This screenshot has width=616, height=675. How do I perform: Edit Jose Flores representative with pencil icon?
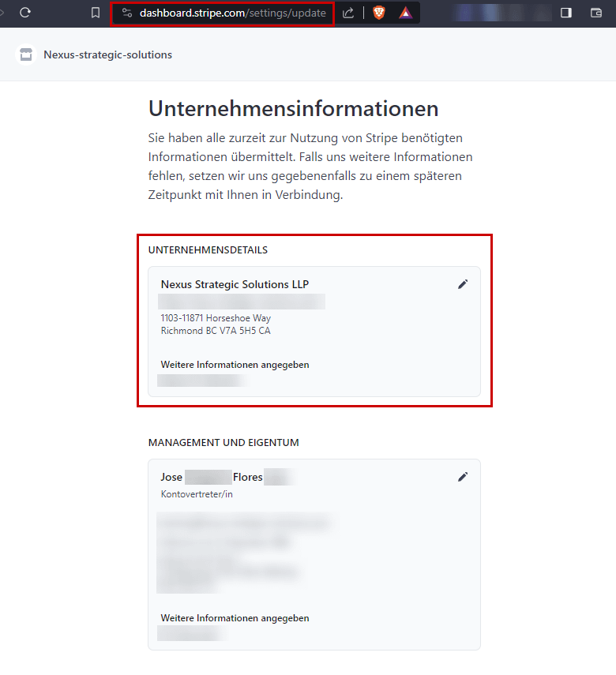pos(463,477)
